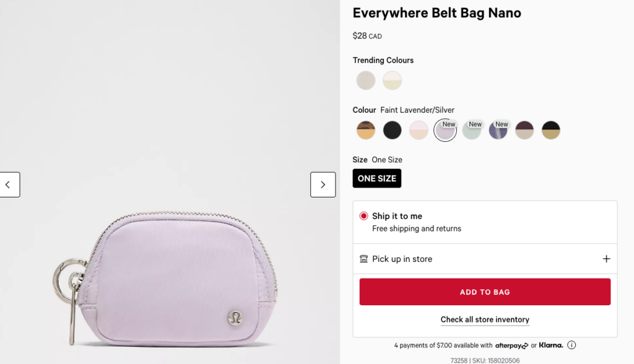Go to the previous product image
Viewport: 634px width, 364px height.
click(x=9, y=184)
